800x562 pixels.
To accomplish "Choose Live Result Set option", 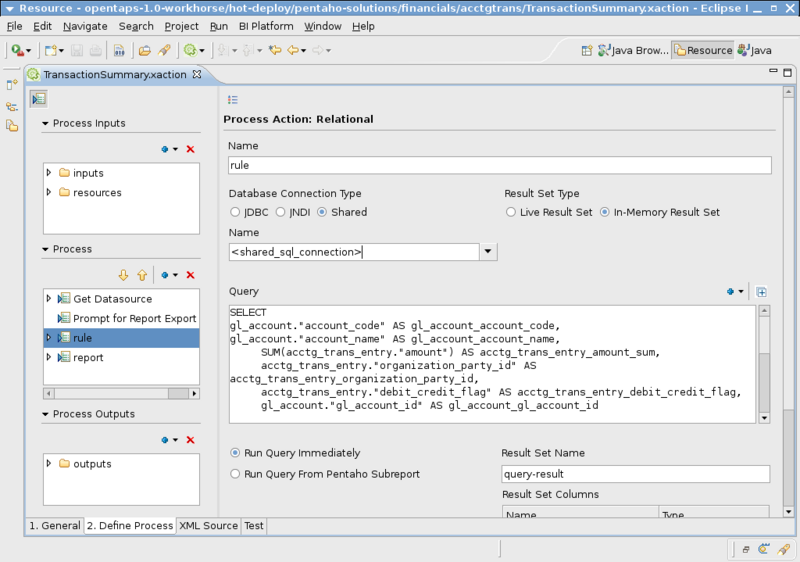I will tap(511, 212).
